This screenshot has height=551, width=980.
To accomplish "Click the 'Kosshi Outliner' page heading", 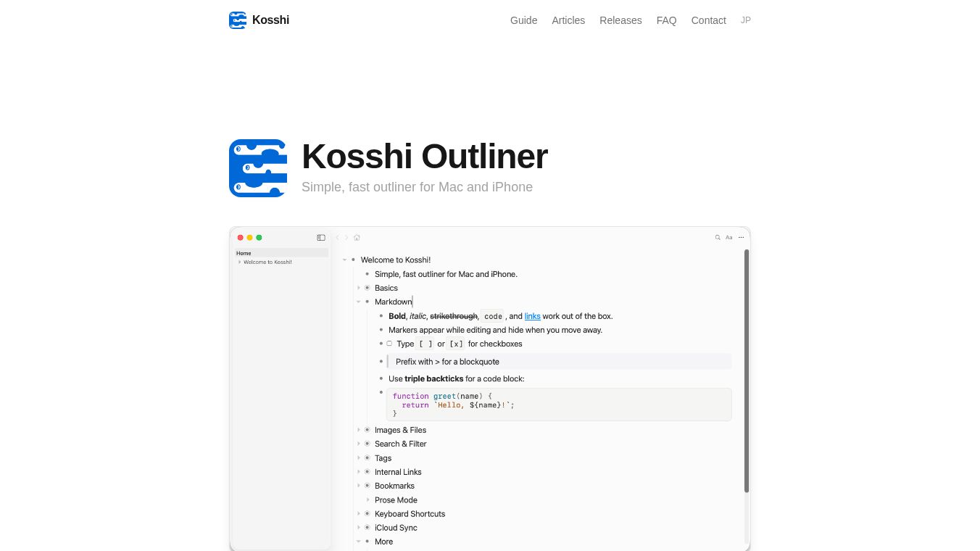I will point(424,157).
